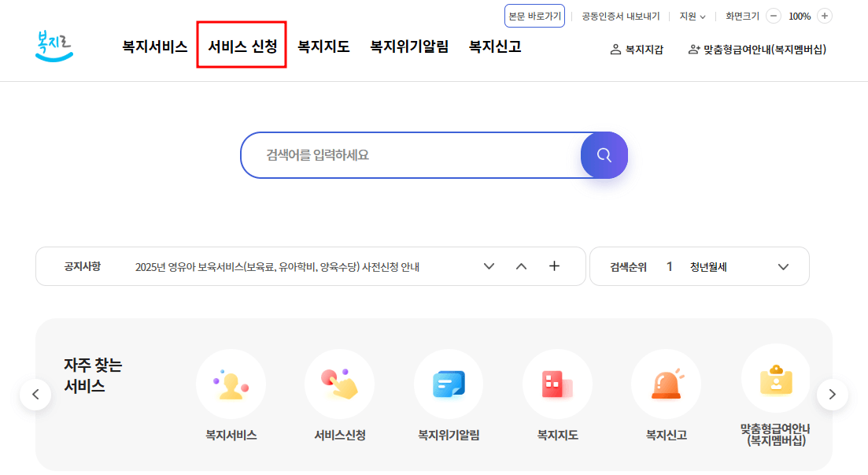Increase screen size with the plus control
Screen dimensions: 868x475
click(825, 15)
